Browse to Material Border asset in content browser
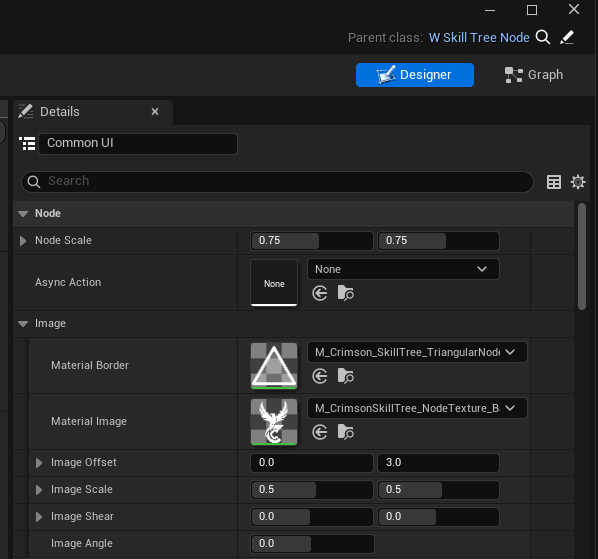The height and width of the screenshot is (559, 598). coord(346,376)
